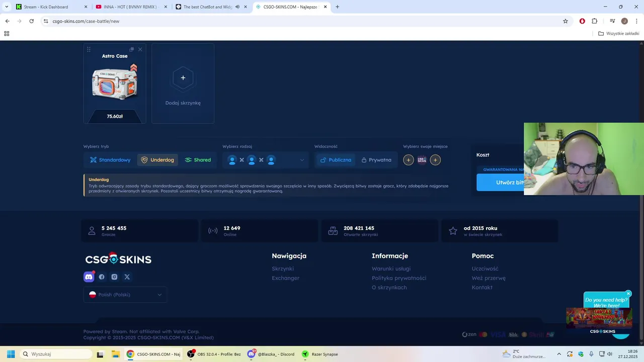Click the Astro Case image
Image resolution: width=644 pixels, height=362 pixels.
(x=115, y=82)
